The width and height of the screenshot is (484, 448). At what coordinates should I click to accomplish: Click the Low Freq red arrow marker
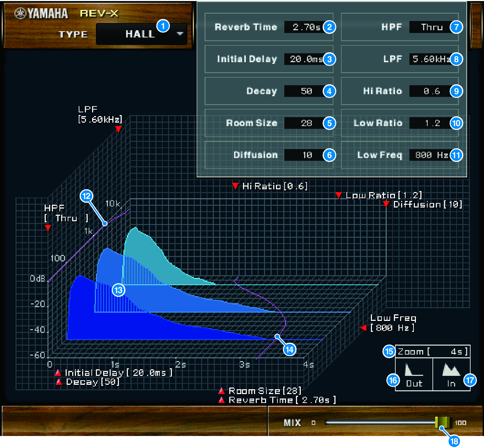[363, 328]
